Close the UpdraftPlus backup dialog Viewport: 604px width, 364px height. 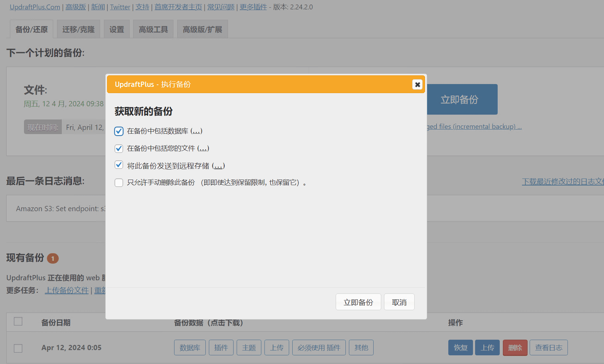click(x=417, y=84)
